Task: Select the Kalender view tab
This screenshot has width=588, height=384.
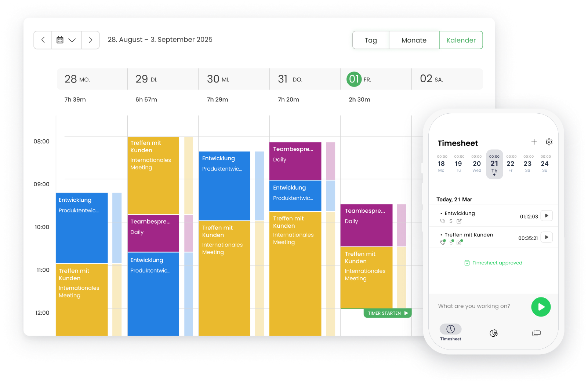Action: click(x=461, y=40)
